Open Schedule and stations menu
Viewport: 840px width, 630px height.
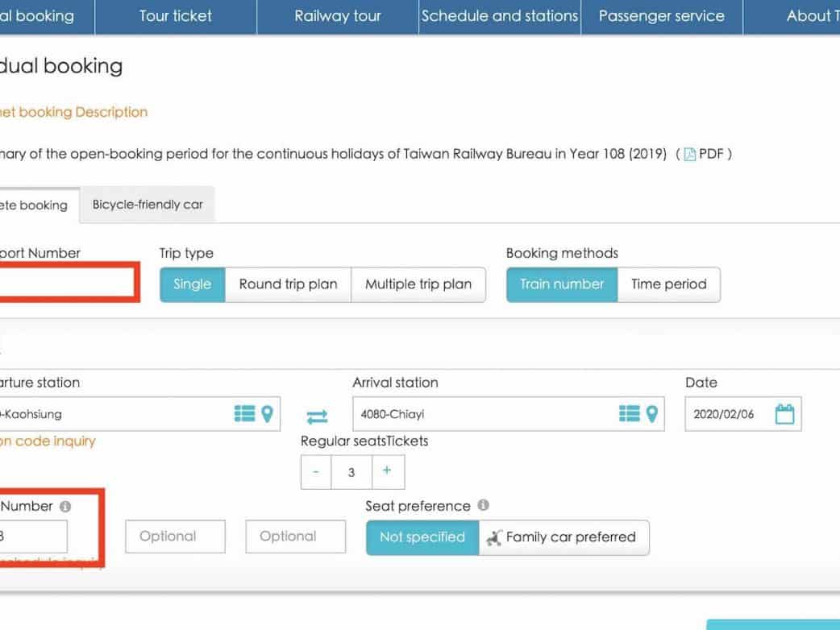click(x=500, y=16)
